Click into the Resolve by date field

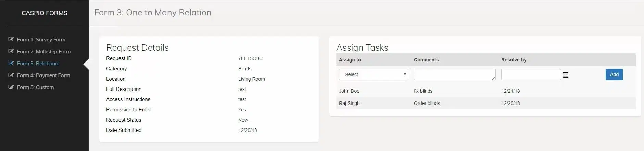pos(531,74)
